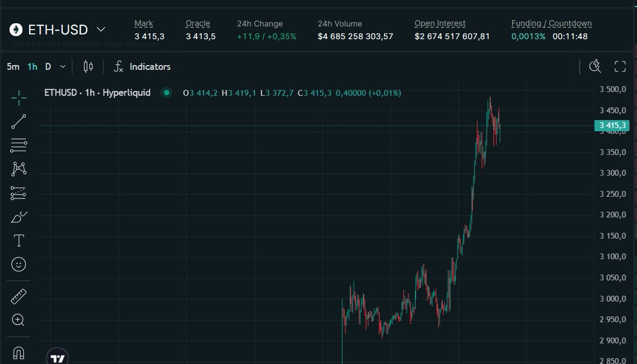This screenshot has width=637, height=364.
Task: Select the Text annotation tool
Action: [x=19, y=241]
